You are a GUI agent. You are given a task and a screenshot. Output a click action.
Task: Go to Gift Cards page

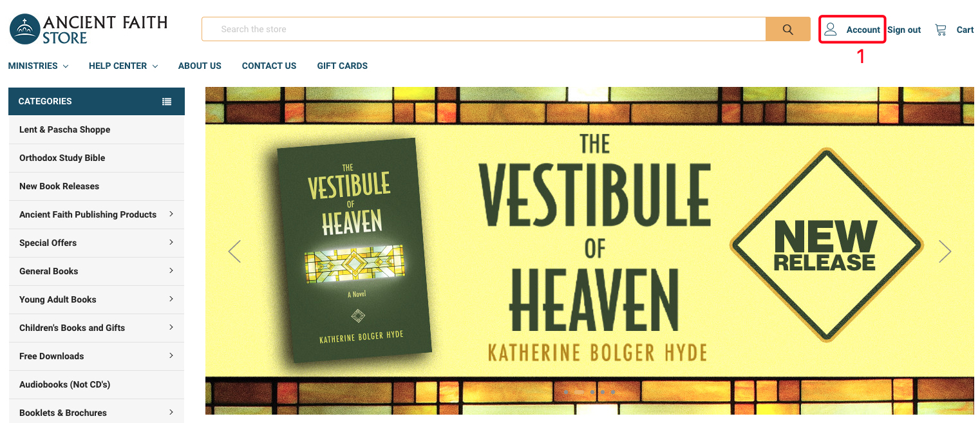tap(343, 66)
